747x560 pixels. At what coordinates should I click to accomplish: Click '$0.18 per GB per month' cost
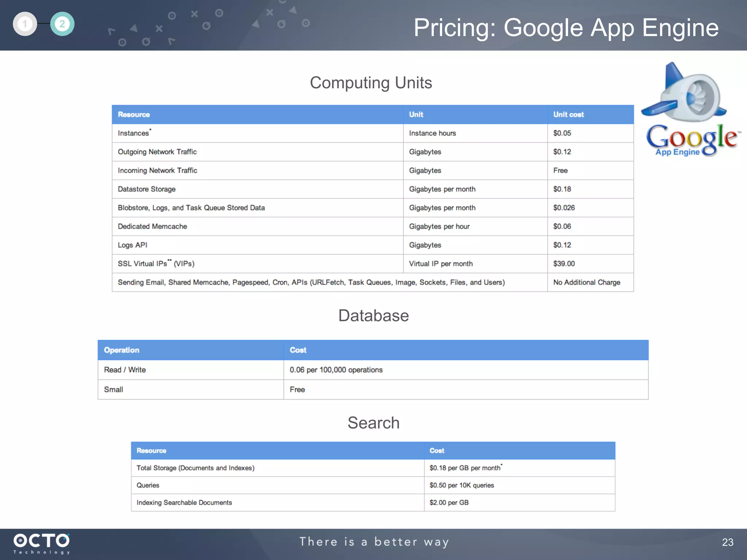466,467
